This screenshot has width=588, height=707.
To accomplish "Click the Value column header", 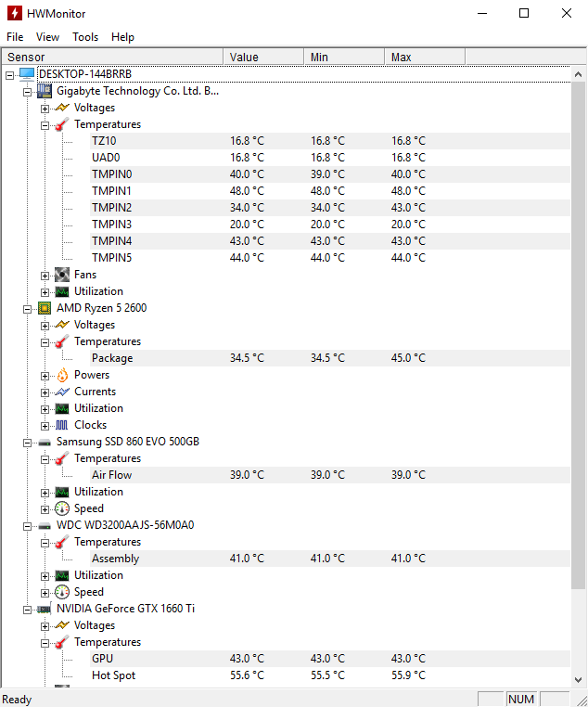I will pyautogui.click(x=263, y=58).
